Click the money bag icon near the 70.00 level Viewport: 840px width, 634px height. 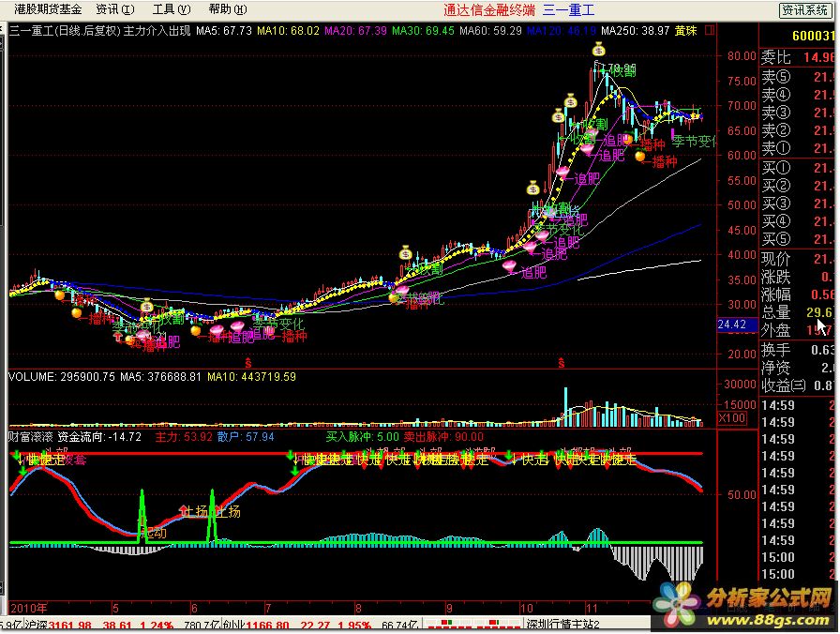click(x=571, y=100)
